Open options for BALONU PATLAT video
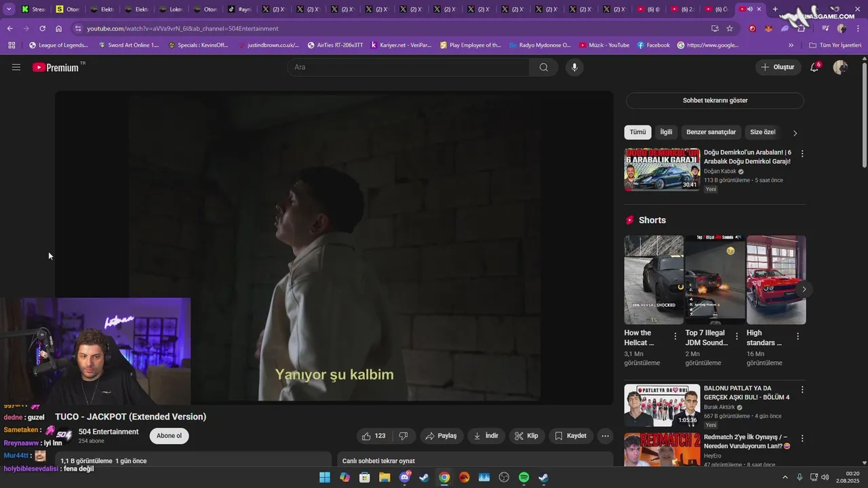This screenshot has height=488, width=868. click(x=802, y=390)
